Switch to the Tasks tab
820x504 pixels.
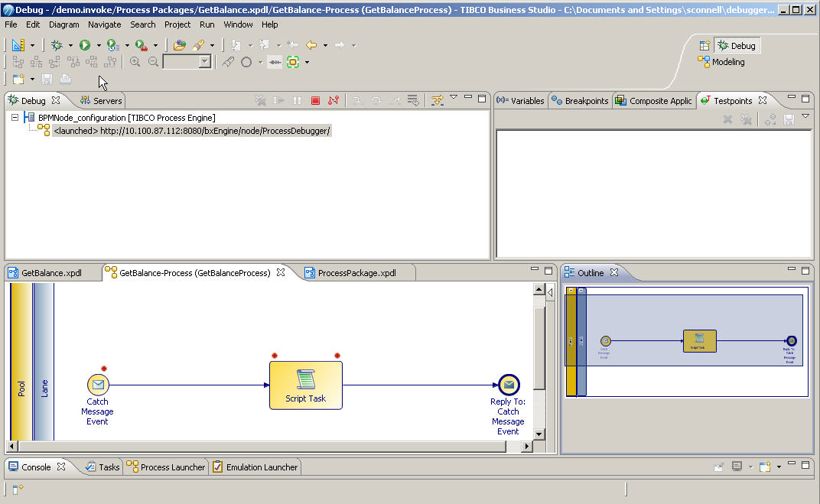103,467
